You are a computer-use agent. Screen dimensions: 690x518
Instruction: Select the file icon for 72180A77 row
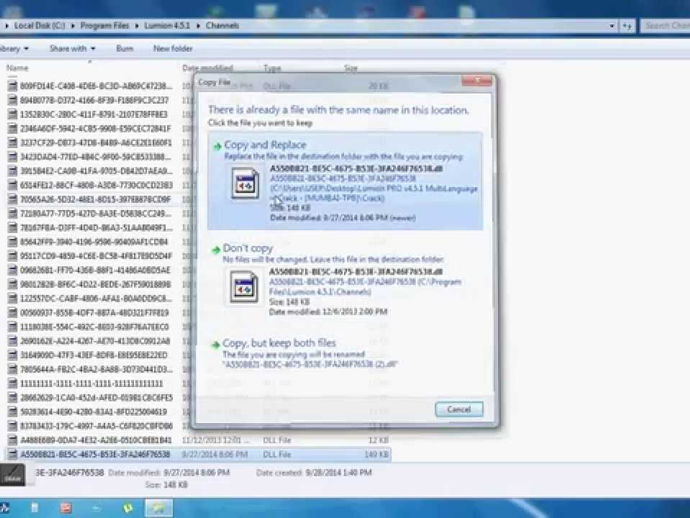[13, 213]
